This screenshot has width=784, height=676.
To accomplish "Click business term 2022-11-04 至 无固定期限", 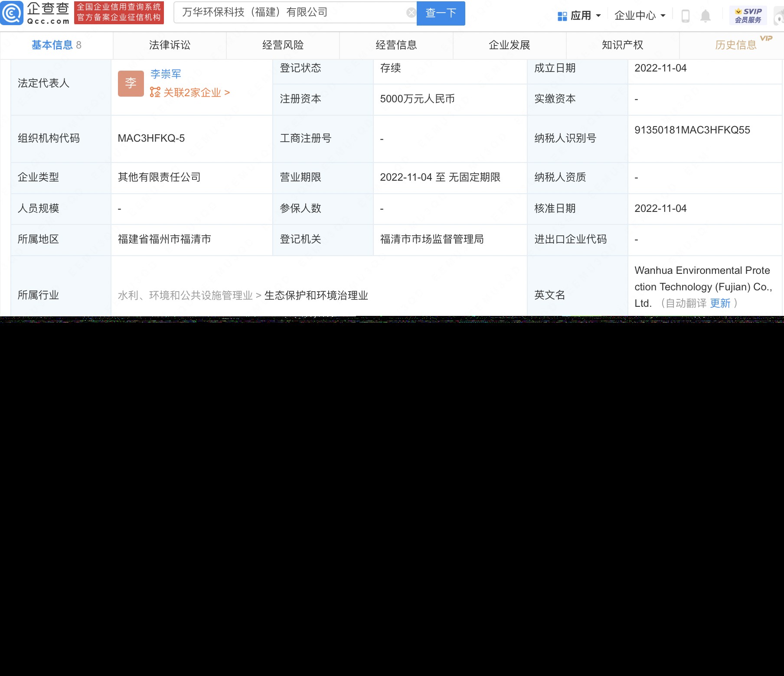I will point(440,177).
